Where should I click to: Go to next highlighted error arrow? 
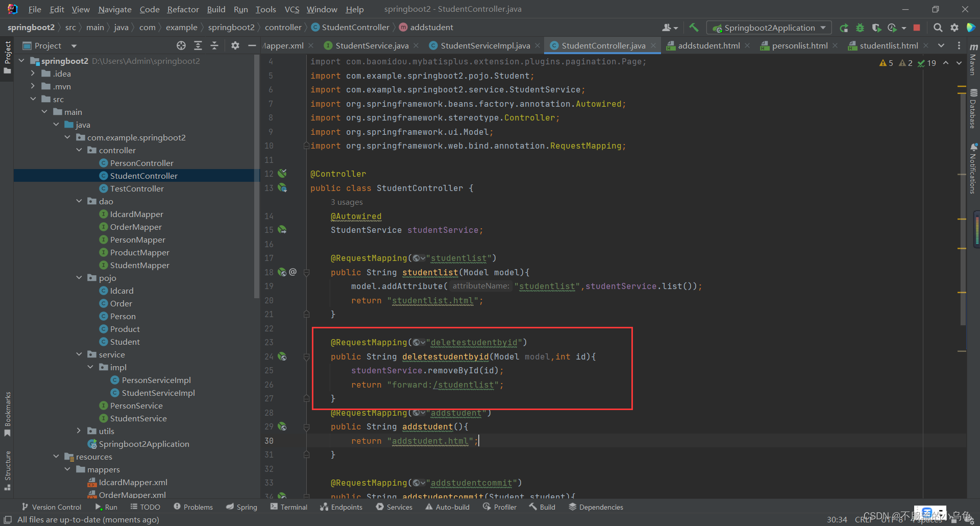pos(959,63)
